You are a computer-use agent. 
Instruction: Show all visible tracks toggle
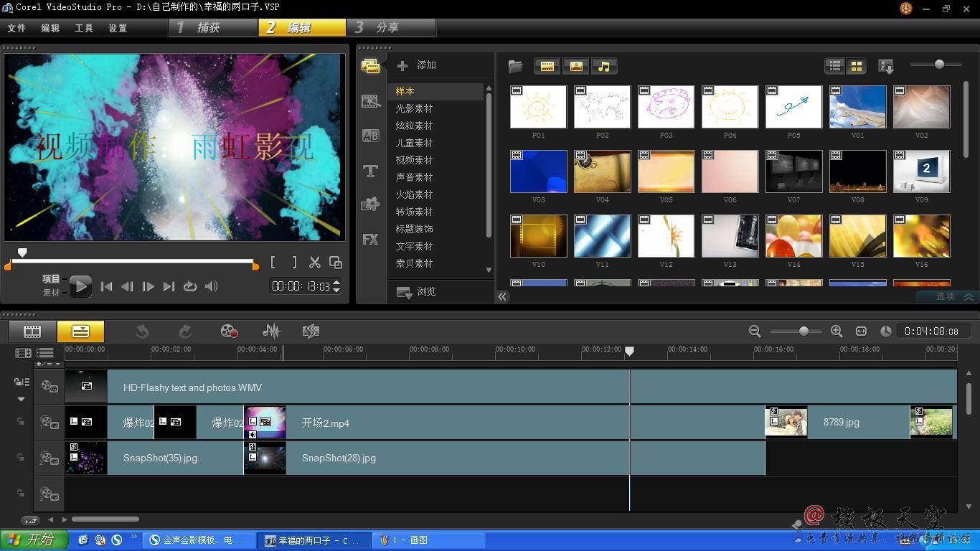point(45,352)
